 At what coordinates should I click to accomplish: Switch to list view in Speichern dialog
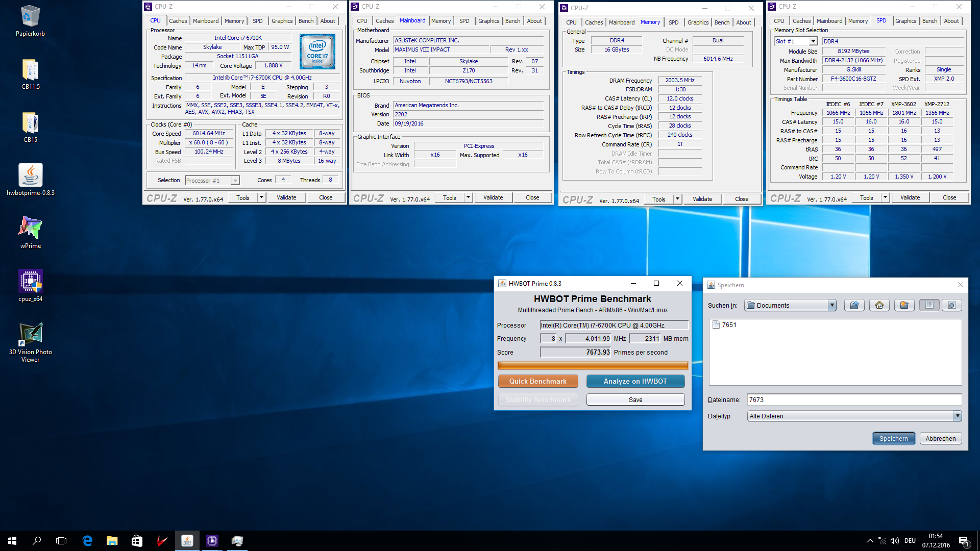[929, 305]
